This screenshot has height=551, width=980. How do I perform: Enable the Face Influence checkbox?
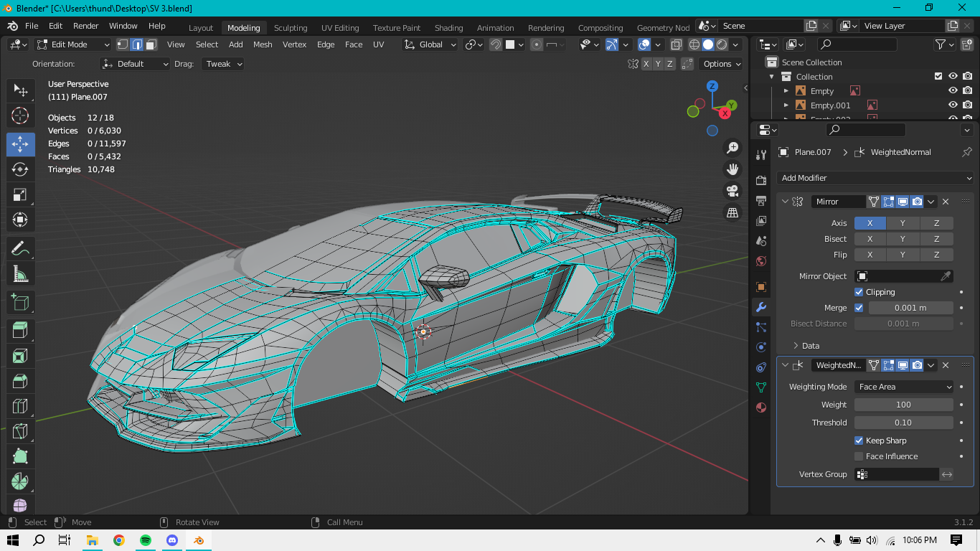(x=859, y=456)
